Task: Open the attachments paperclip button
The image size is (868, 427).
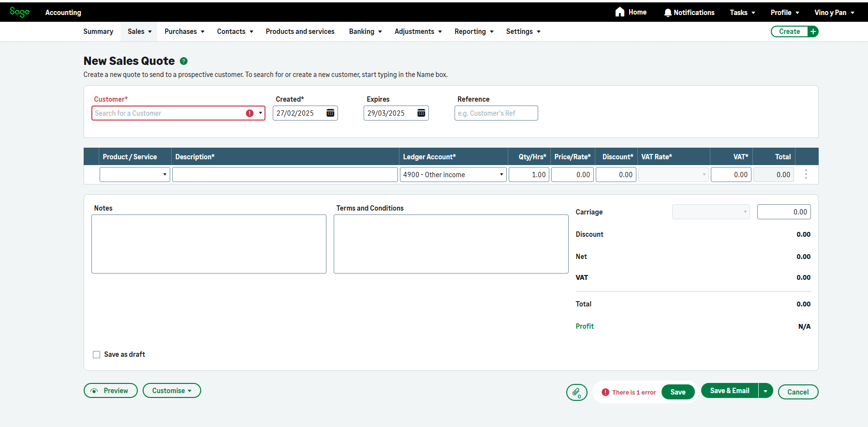Action: (x=576, y=392)
